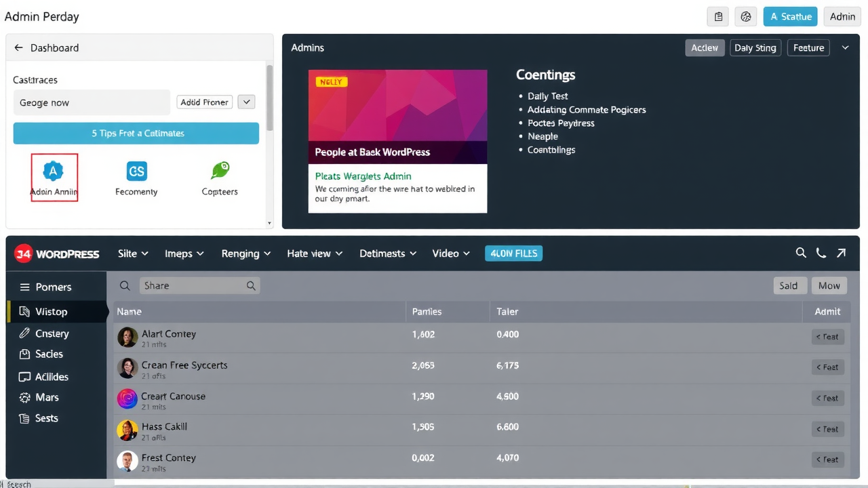Viewport: 868px width, 488px height.
Task: Click the Copteers icon in the dashboard
Action: tap(220, 171)
